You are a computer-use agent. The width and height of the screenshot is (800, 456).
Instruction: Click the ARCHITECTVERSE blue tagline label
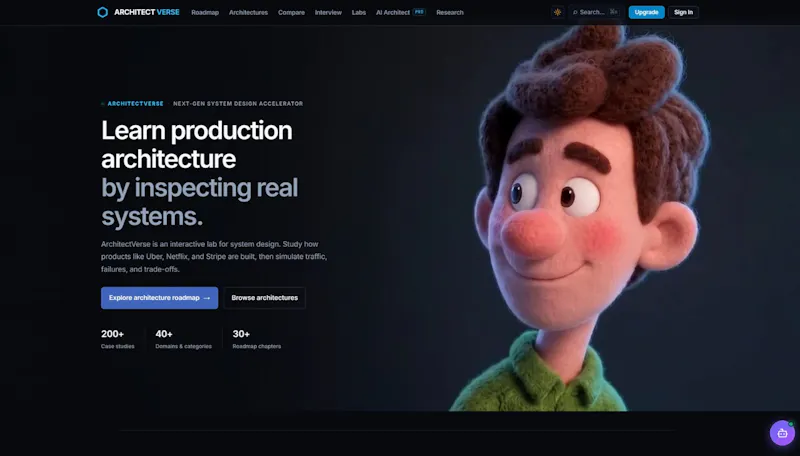(x=135, y=104)
